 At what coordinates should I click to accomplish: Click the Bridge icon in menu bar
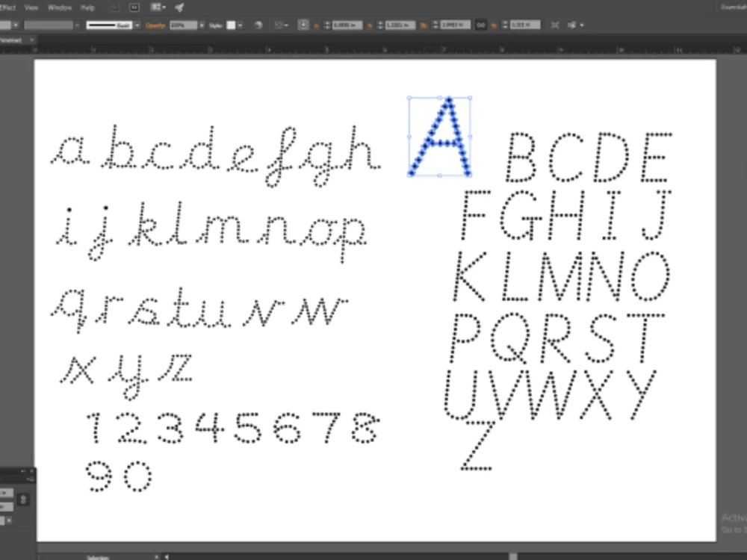115,7
